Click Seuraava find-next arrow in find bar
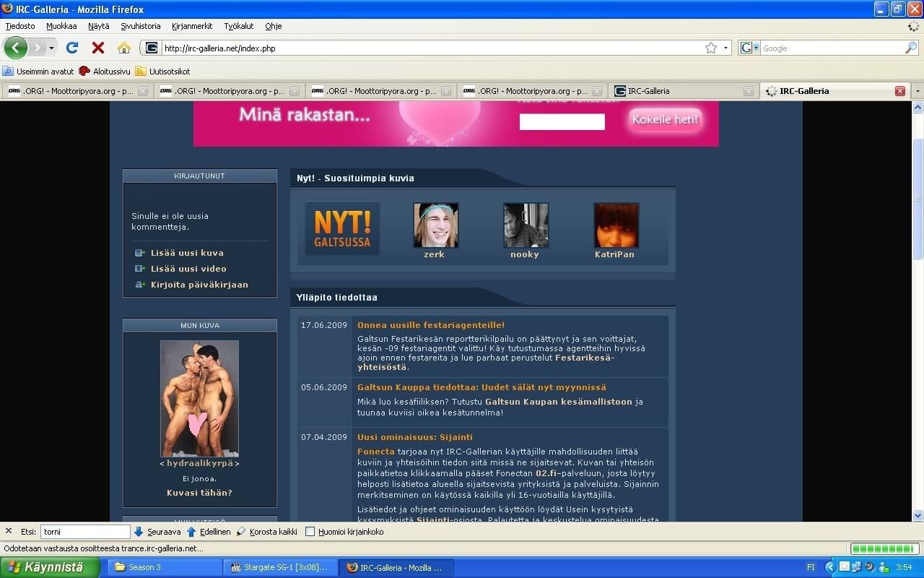 click(139, 532)
